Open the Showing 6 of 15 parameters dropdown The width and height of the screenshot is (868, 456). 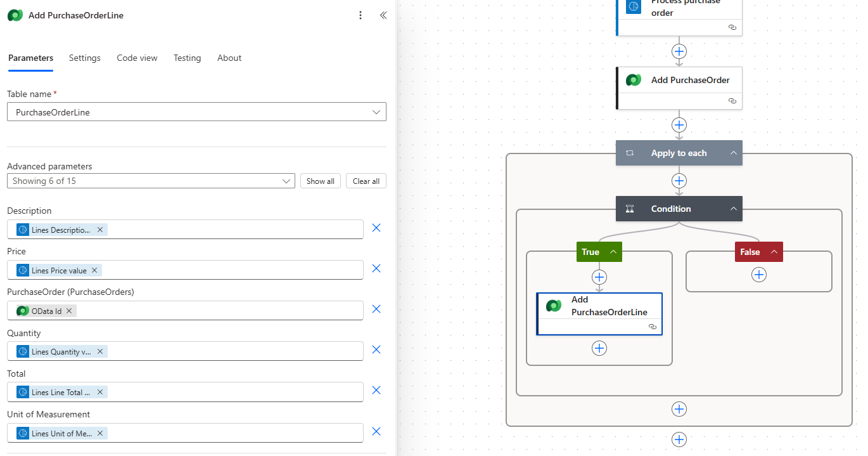(x=287, y=181)
